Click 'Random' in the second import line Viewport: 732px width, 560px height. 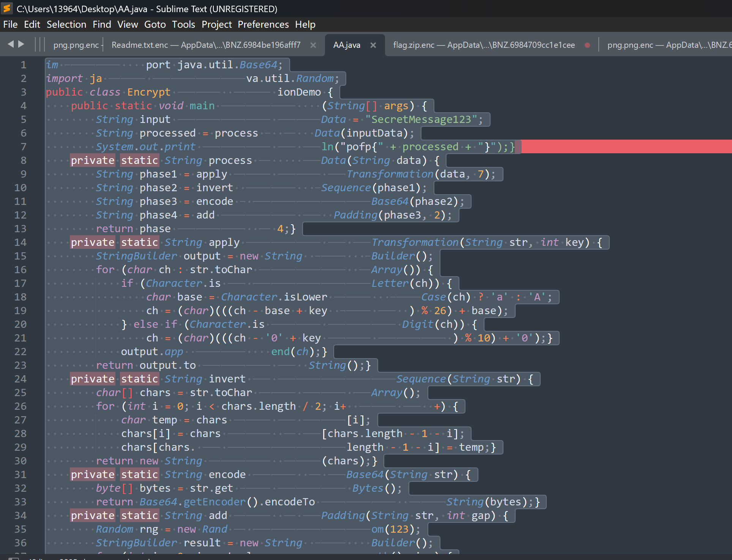(x=315, y=79)
